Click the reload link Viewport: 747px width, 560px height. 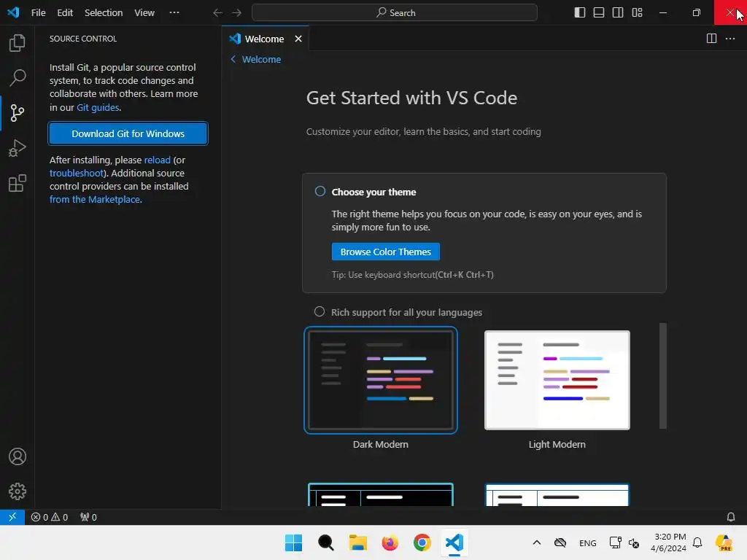click(158, 160)
